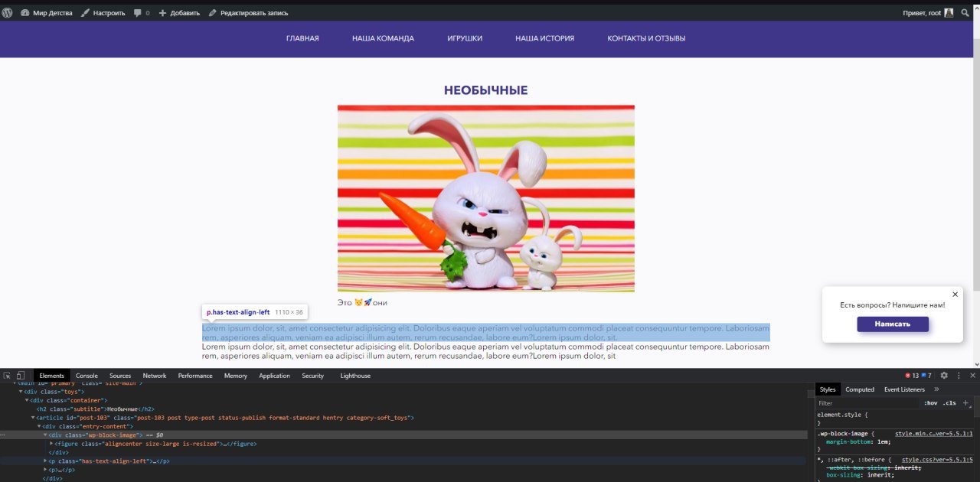Collapse the div wp-block-image node
Viewport: 980px width, 482px height.
point(45,435)
